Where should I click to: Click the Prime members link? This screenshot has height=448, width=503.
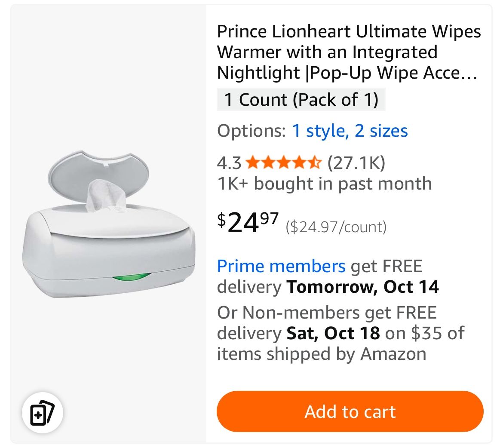coord(280,266)
